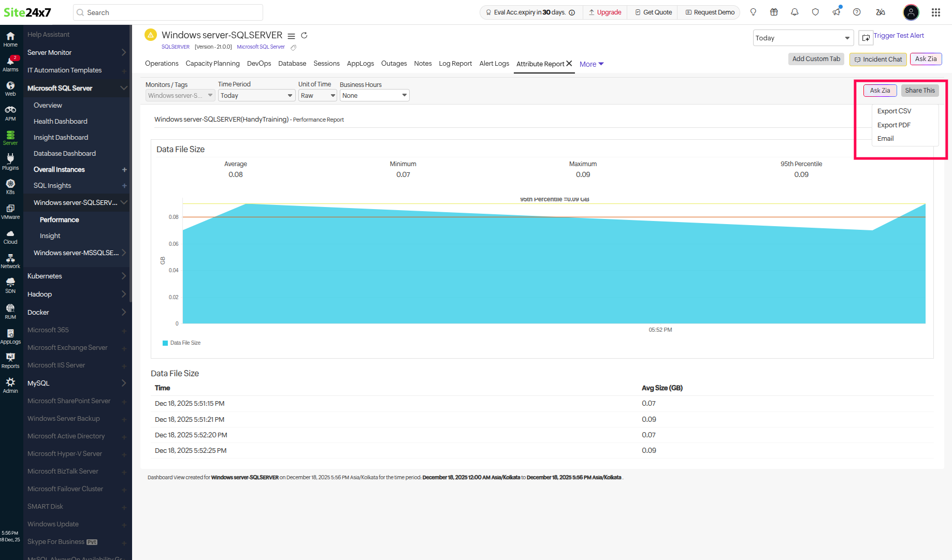Screen dimensions: 952x560
Task: Click the Trigger Test Alert link
Action: (x=898, y=36)
